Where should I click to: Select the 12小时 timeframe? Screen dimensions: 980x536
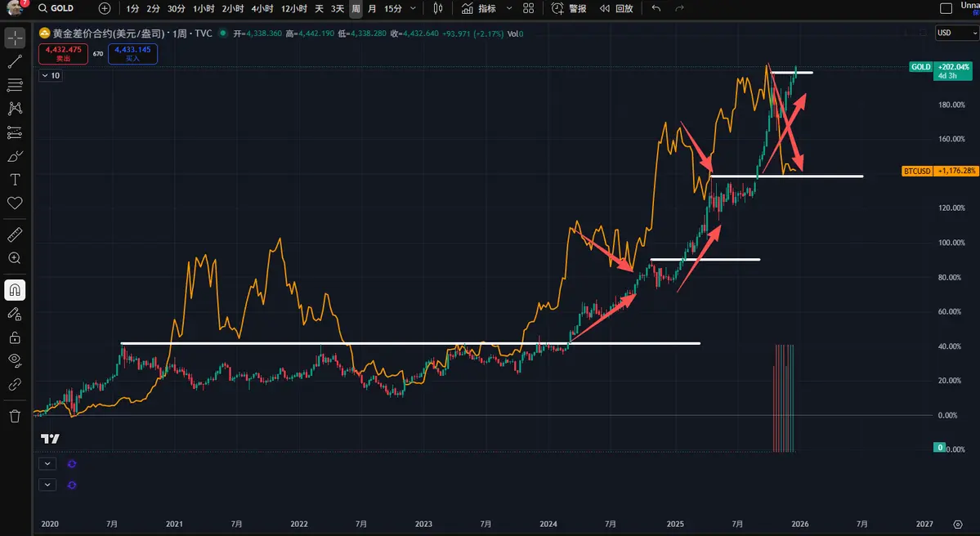(293, 8)
